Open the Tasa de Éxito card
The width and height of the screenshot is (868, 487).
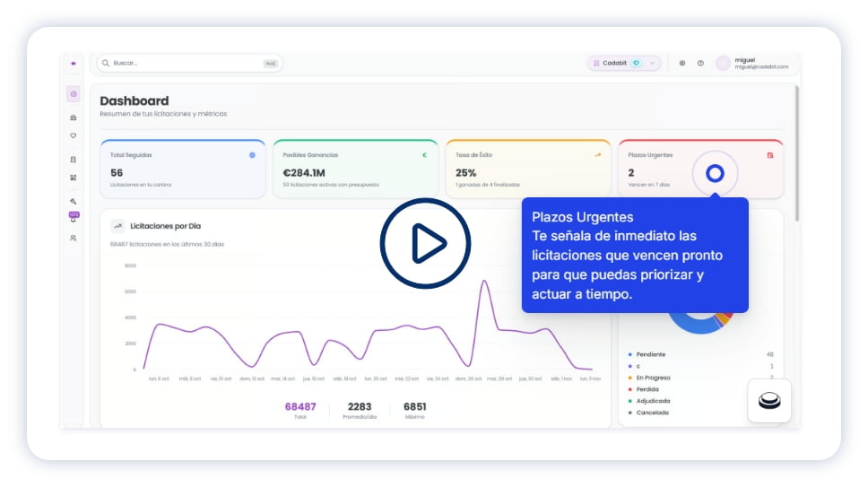(528, 170)
